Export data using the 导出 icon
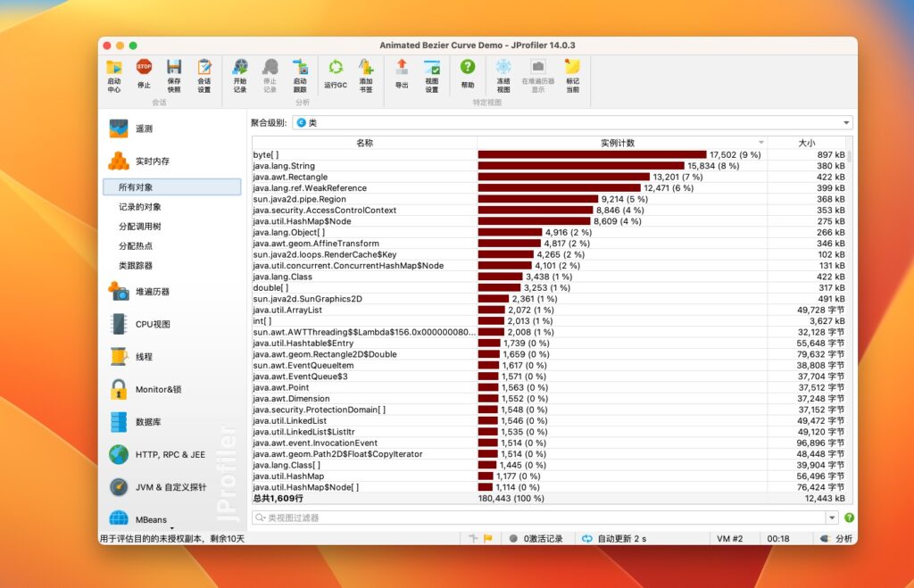This screenshot has height=588, width=914. click(402, 71)
